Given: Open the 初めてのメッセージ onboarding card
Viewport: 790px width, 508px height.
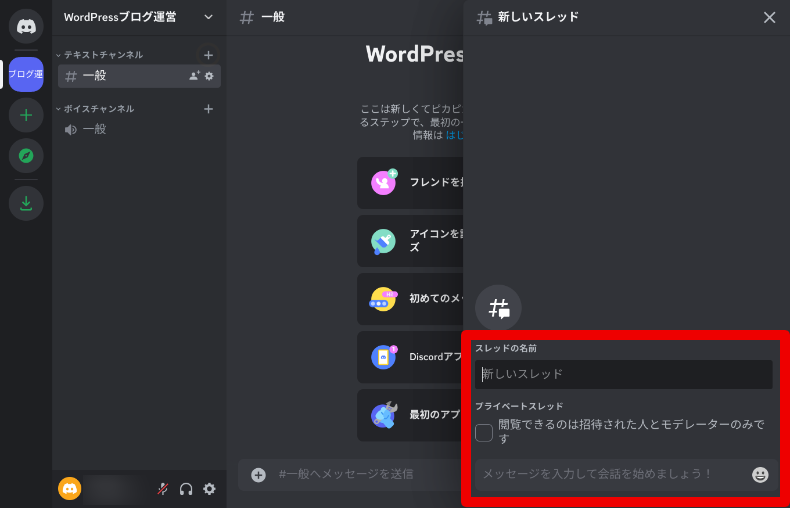Looking at the screenshot, I should (x=410, y=299).
